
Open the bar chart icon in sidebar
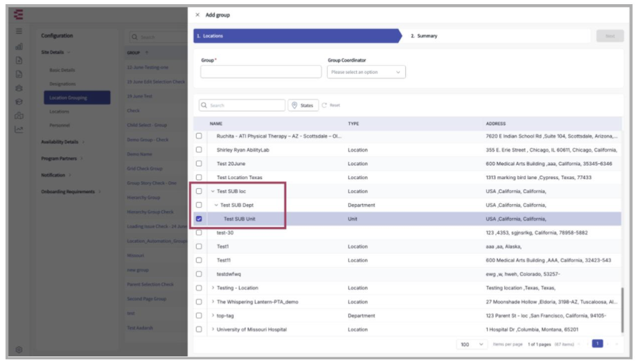(19, 46)
